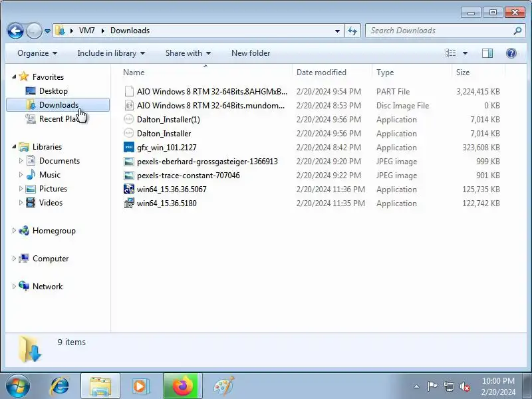Expand the Documents library

click(x=21, y=160)
